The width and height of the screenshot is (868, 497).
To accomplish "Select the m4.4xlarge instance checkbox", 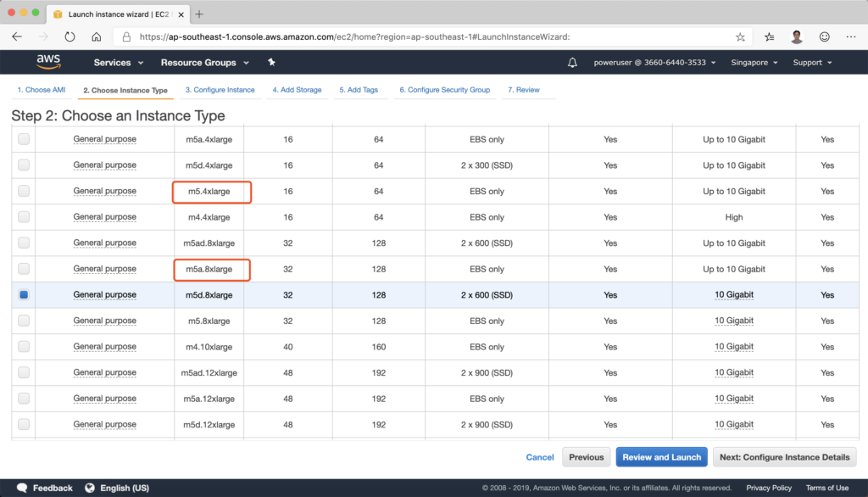I will pos(24,217).
